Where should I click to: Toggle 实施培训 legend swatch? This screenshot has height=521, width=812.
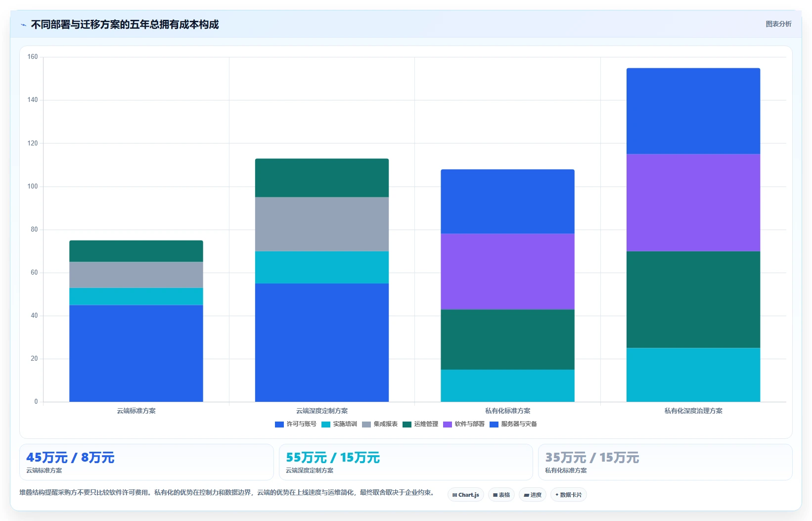click(x=326, y=425)
